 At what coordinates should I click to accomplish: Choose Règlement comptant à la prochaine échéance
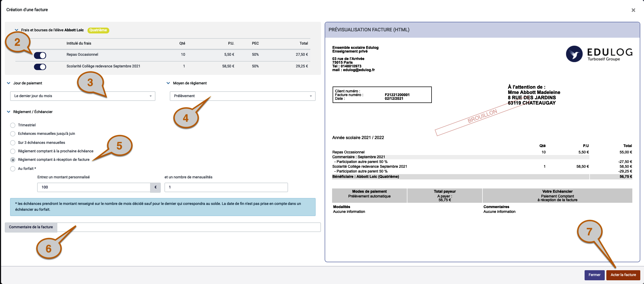coord(13,151)
